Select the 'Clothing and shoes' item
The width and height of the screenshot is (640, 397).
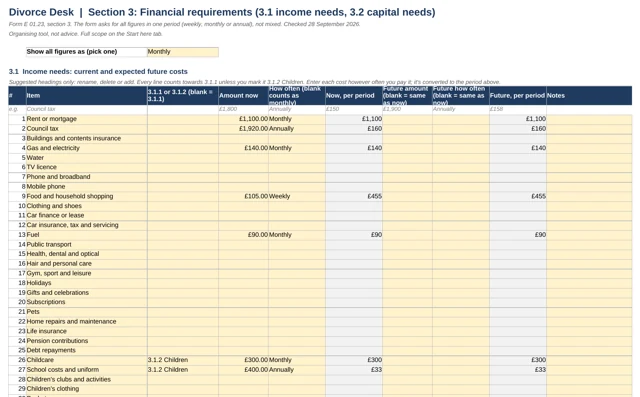pos(87,206)
